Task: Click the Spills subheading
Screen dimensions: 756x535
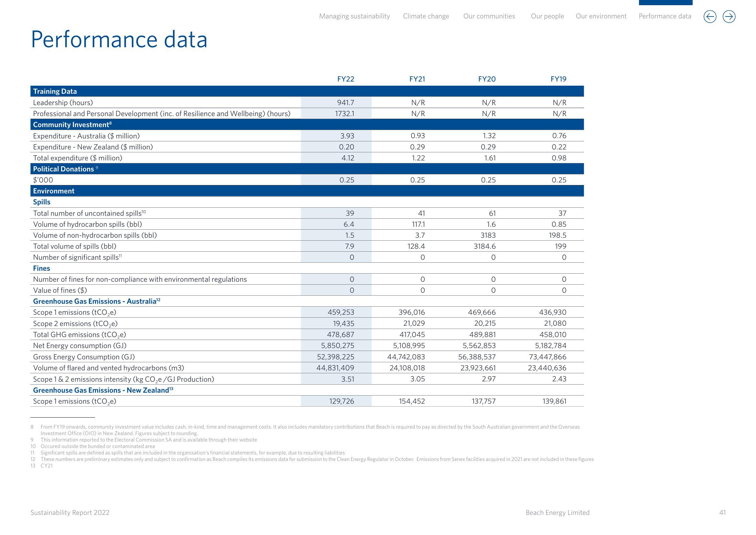Action: 42,202
